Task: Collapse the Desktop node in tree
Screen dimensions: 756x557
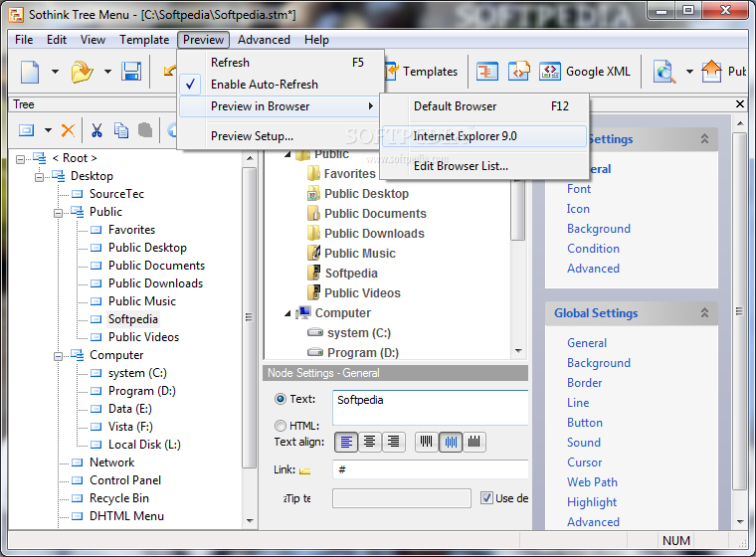Action: pyautogui.click(x=39, y=177)
